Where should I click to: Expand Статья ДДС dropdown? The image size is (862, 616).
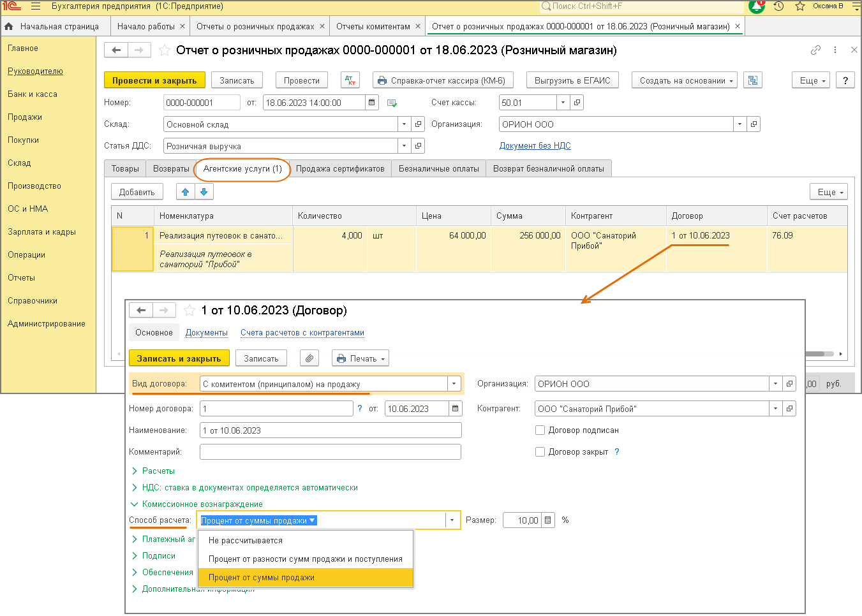click(405, 146)
